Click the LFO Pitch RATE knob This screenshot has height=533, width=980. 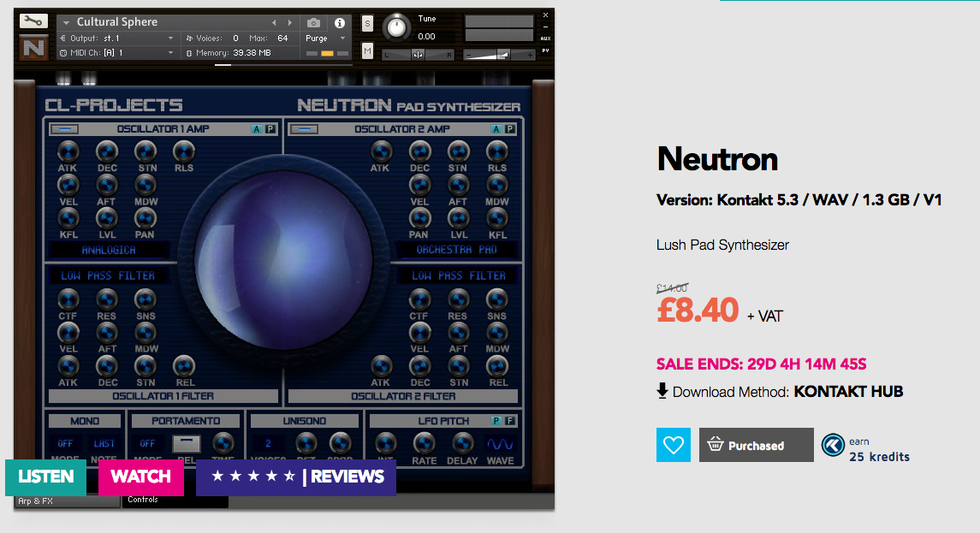424,443
